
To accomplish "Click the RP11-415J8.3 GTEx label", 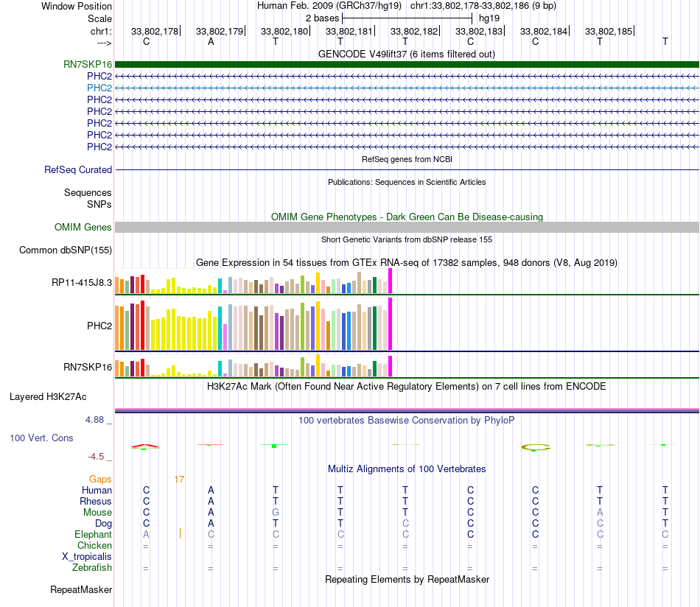I will tap(82, 283).
